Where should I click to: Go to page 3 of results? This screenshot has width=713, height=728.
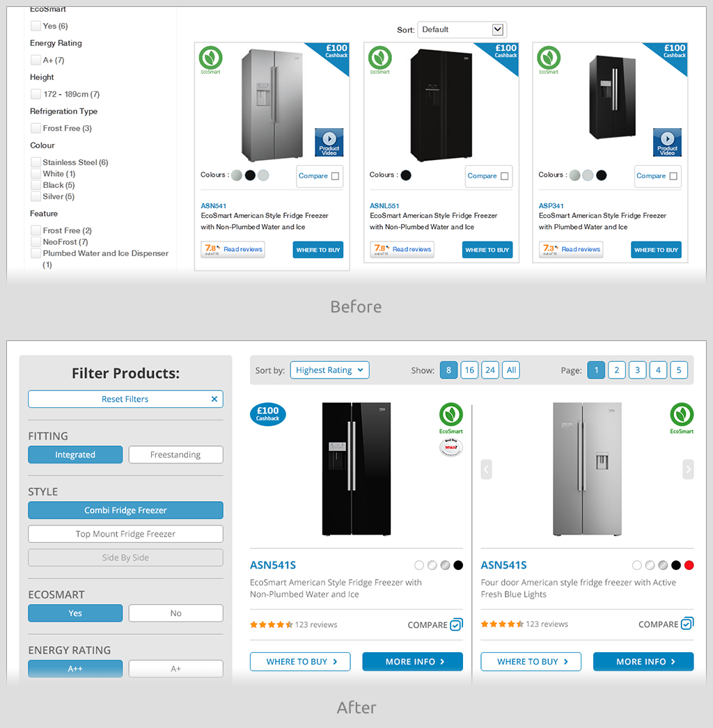pos(637,370)
